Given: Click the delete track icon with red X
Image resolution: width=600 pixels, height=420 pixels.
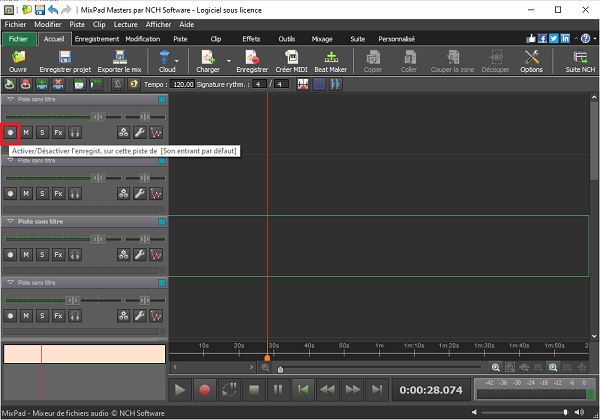Looking at the screenshot, I should coord(58,84).
